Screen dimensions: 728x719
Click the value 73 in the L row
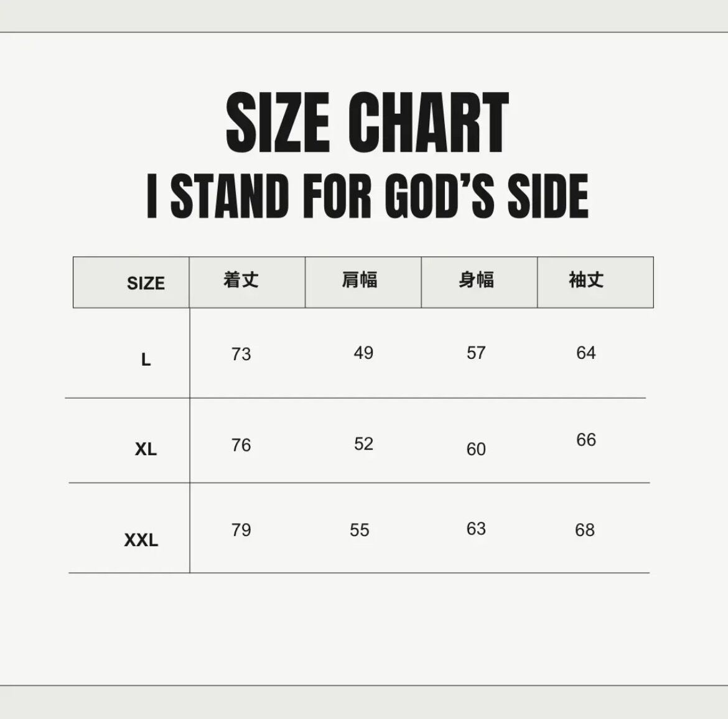(241, 354)
